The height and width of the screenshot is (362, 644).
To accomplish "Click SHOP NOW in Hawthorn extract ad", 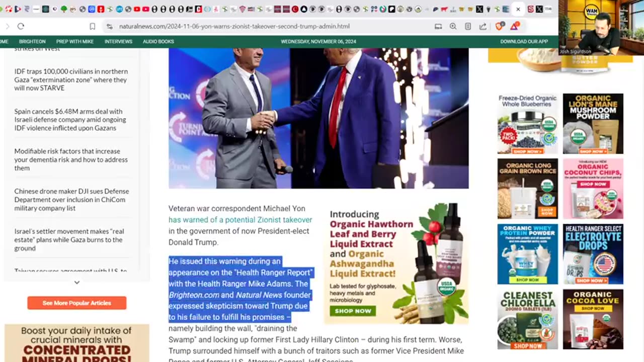I will 353,311.
